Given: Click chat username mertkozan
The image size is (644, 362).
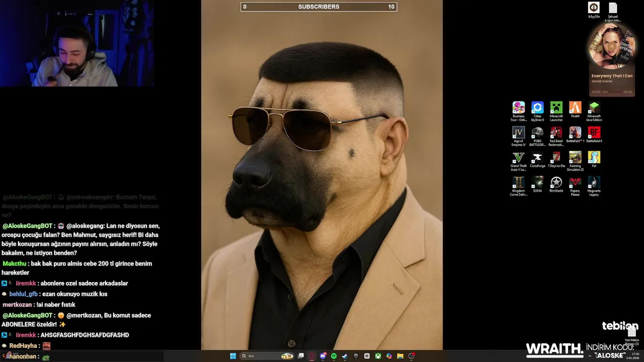Looking at the screenshot, I should 17,305.
